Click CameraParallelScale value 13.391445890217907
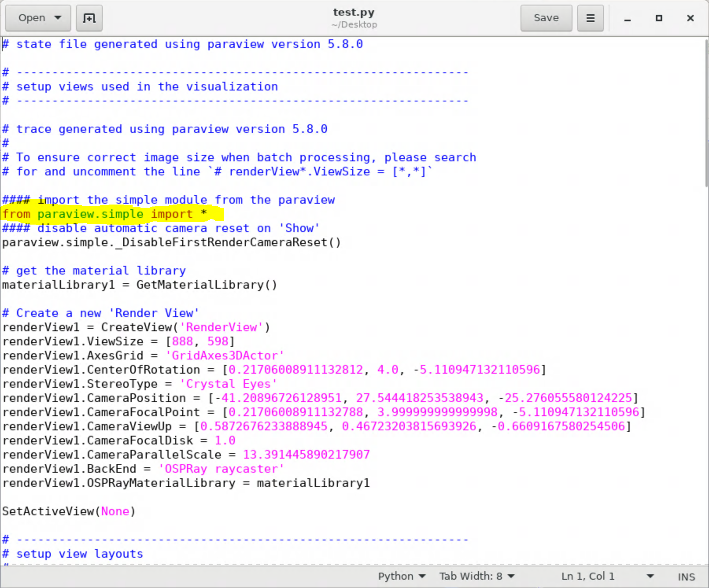The width and height of the screenshot is (709, 588). [x=306, y=455]
